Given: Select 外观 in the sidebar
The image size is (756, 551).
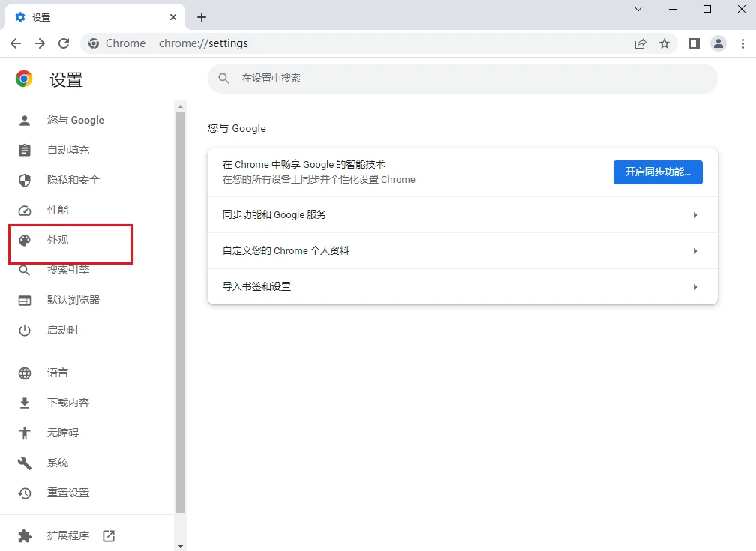Looking at the screenshot, I should 58,241.
